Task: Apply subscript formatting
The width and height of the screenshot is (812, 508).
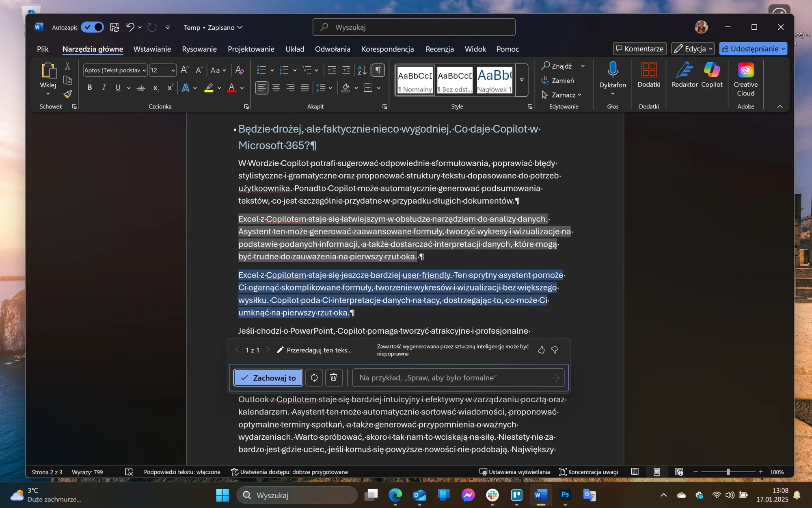Action: (x=155, y=88)
